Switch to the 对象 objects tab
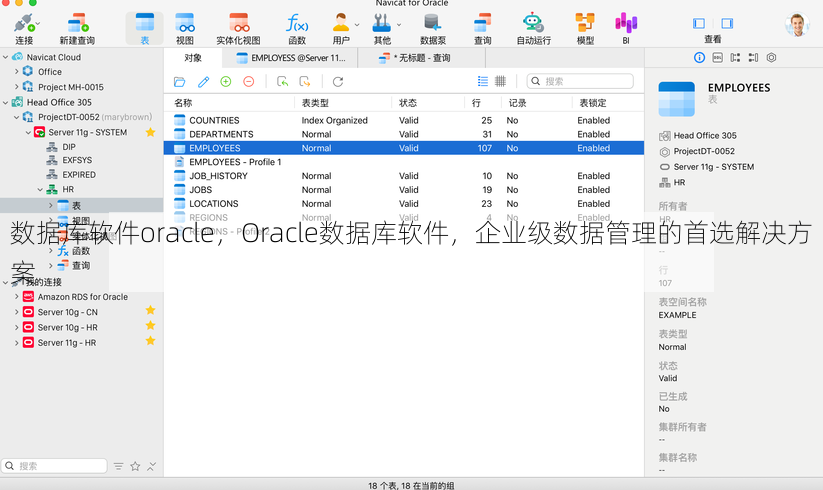 [193, 58]
